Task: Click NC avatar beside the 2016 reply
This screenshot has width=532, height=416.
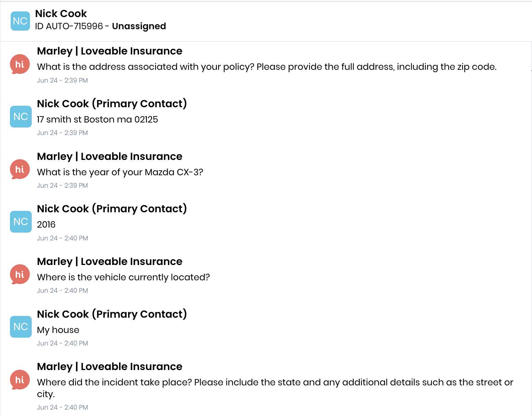Action: pos(21,222)
